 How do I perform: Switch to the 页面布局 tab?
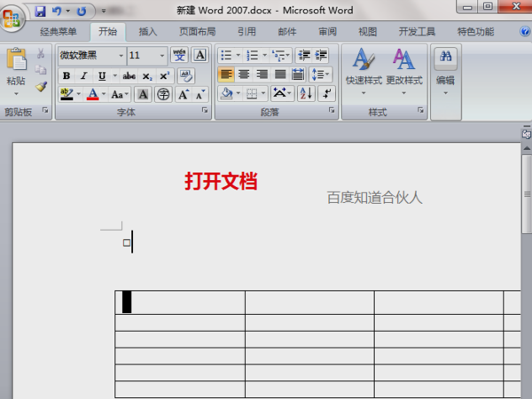tap(198, 32)
